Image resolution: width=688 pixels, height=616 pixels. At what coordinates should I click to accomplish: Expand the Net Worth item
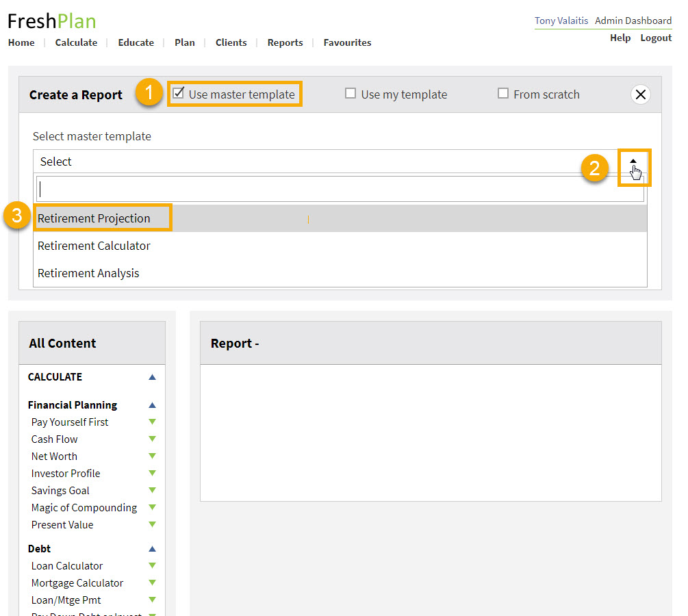coord(152,456)
